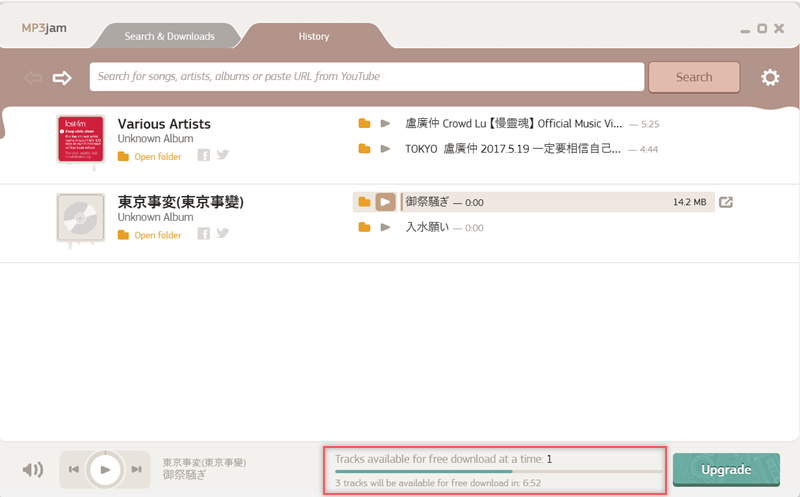Click the Search button
The image size is (800, 497).
click(694, 77)
